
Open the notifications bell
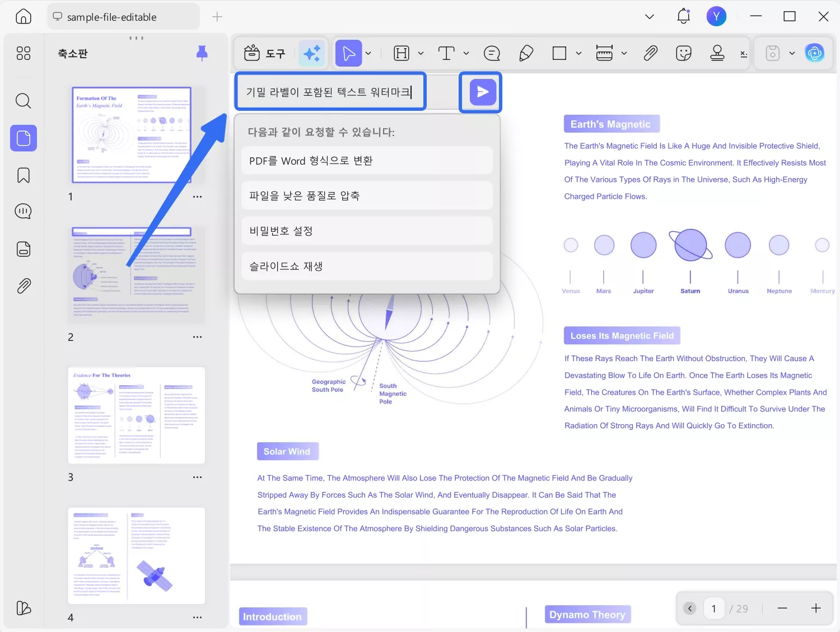pyautogui.click(x=684, y=17)
